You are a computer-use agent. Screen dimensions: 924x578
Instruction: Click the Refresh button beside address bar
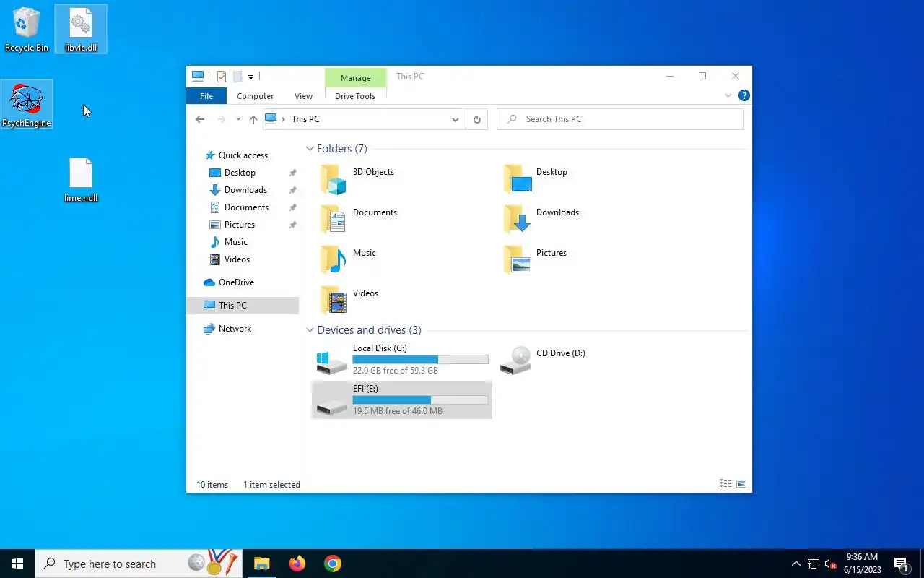click(476, 119)
